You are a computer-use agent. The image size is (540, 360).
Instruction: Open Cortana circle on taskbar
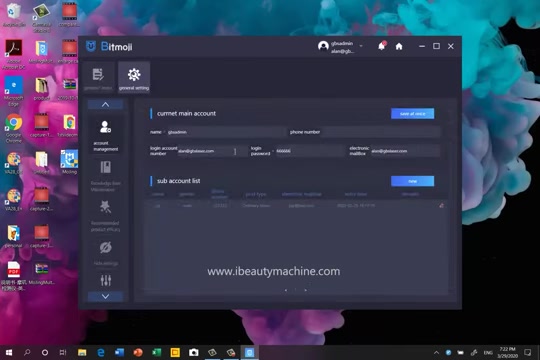click(45, 352)
